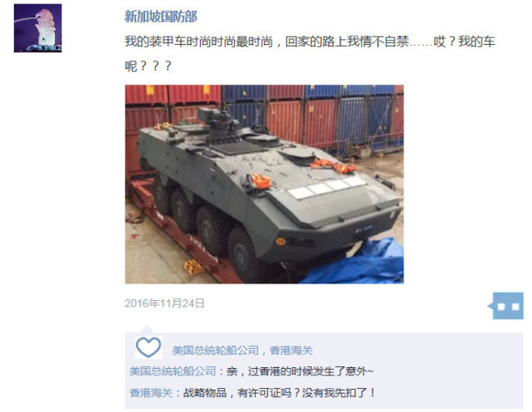Click commenter name 美国总统轮船公司 in comment
This screenshot has height=412, width=532.
point(173,371)
